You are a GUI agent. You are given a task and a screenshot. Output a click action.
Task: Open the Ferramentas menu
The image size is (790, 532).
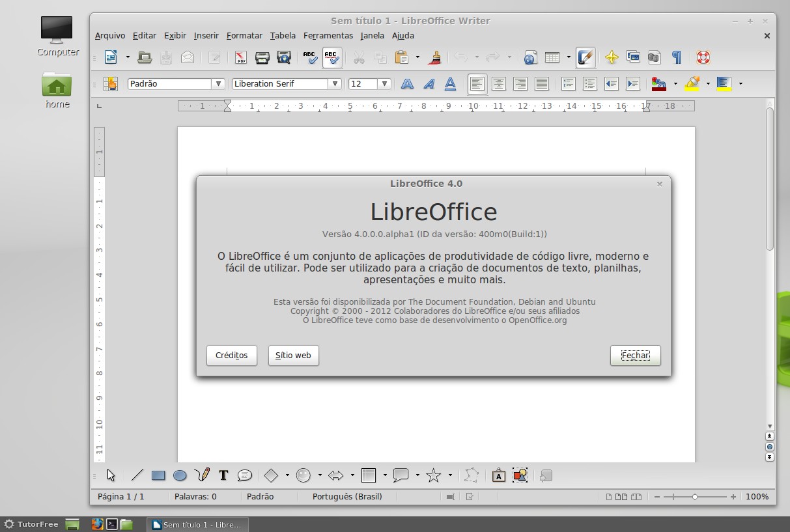[x=328, y=36]
